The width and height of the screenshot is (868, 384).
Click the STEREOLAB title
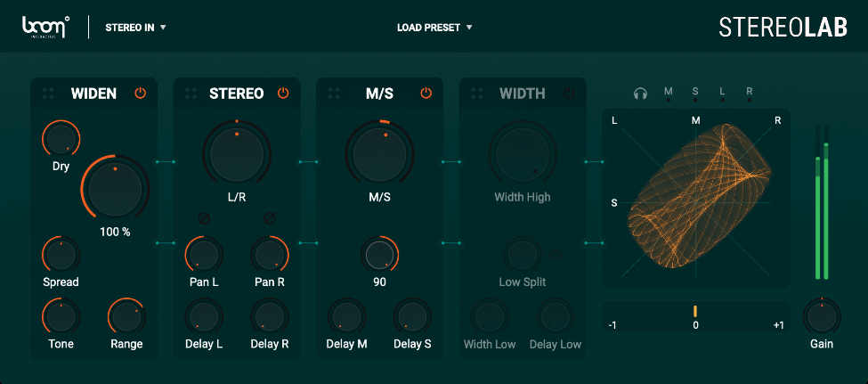pyautogui.click(x=783, y=27)
